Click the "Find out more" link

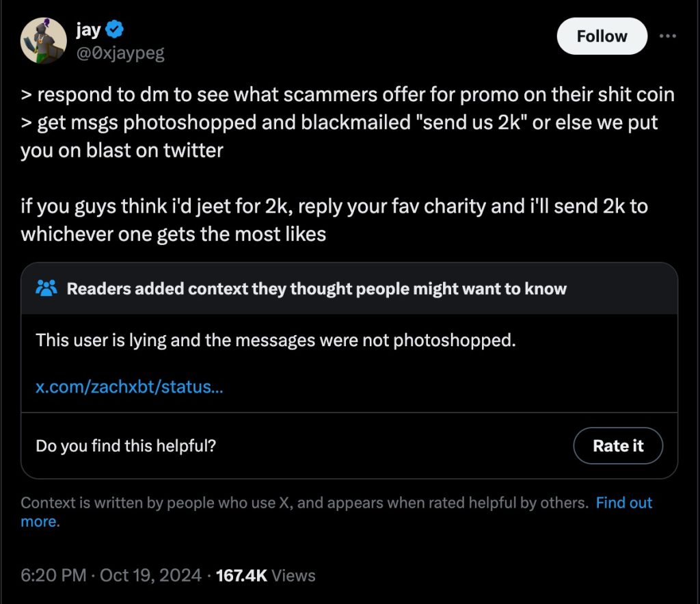(623, 503)
